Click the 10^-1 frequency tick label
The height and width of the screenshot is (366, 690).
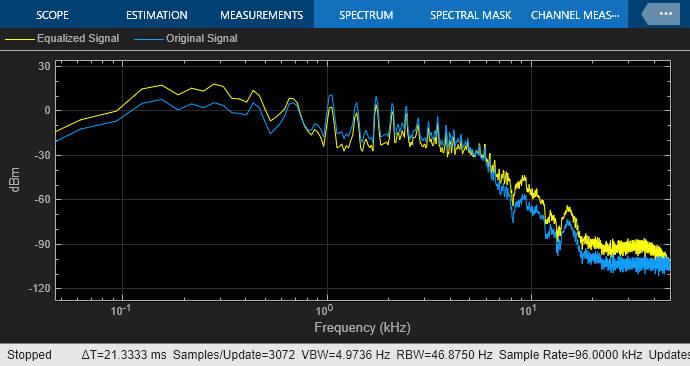[x=120, y=311]
